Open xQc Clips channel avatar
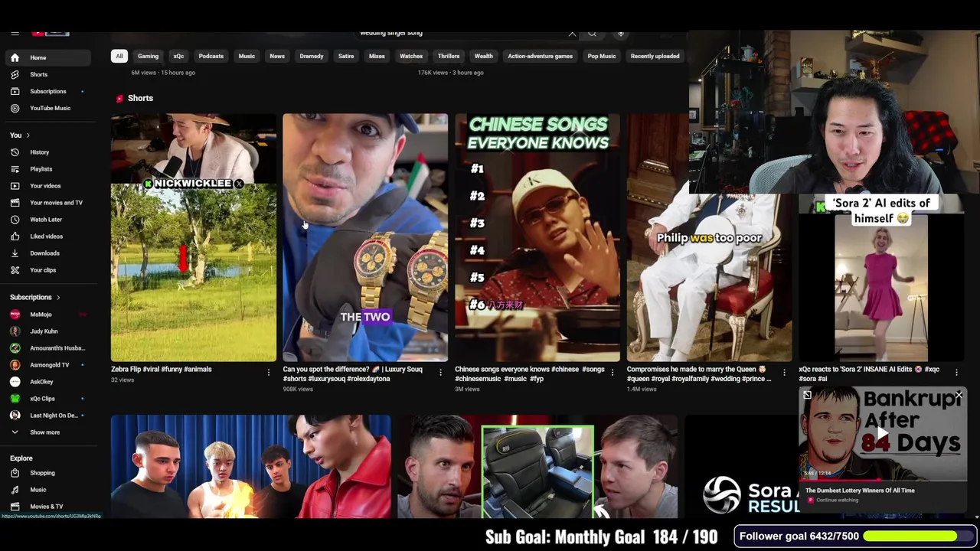The height and width of the screenshot is (551, 980). 15,399
